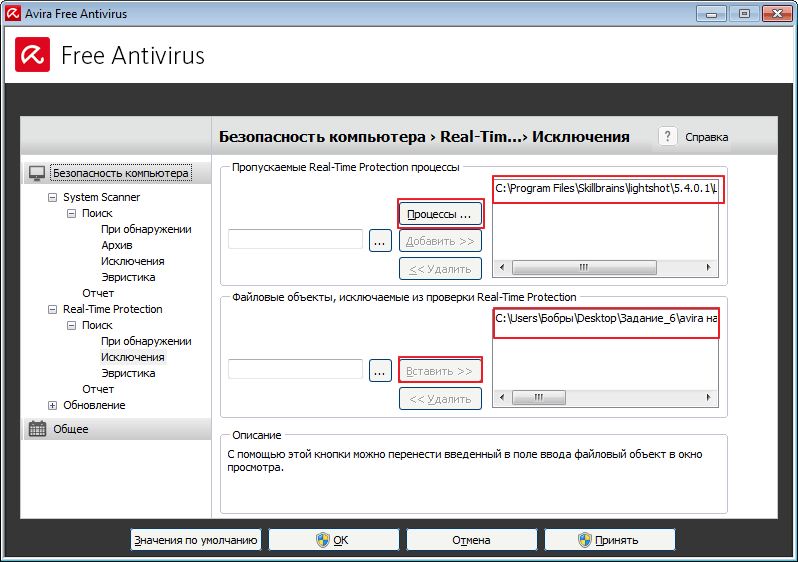Click the Avira icon in the title bar
Image resolution: width=798 pixels, height=562 pixels.
13,13
